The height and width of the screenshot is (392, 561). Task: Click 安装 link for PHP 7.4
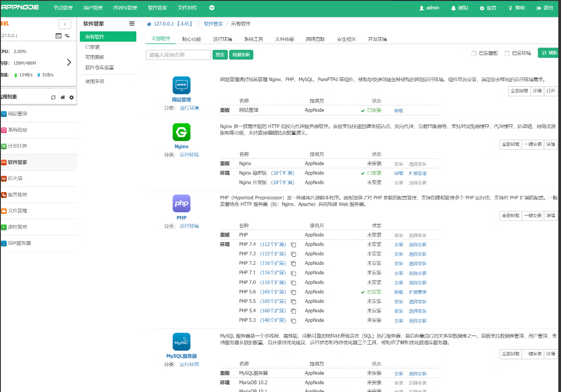(399, 245)
